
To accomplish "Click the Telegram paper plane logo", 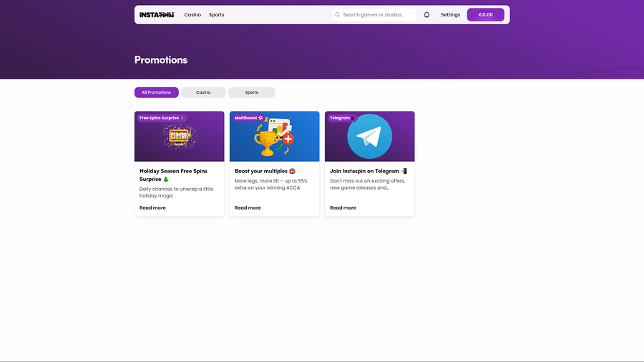I will pos(369,135).
